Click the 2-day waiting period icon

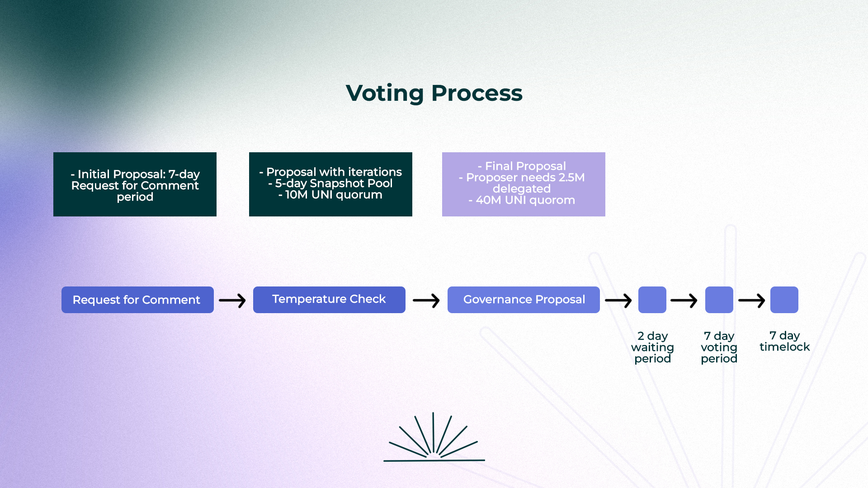point(652,299)
